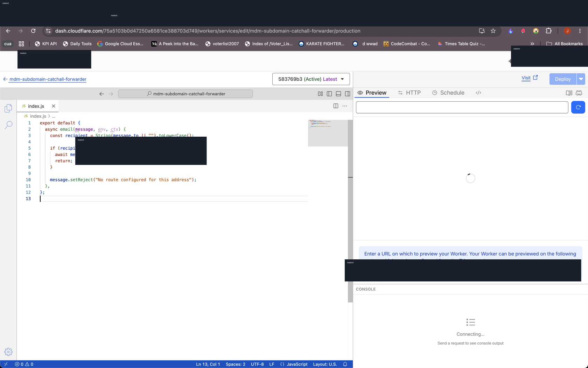
Task: Open CodeCombat bookmark
Action: click(x=407, y=44)
